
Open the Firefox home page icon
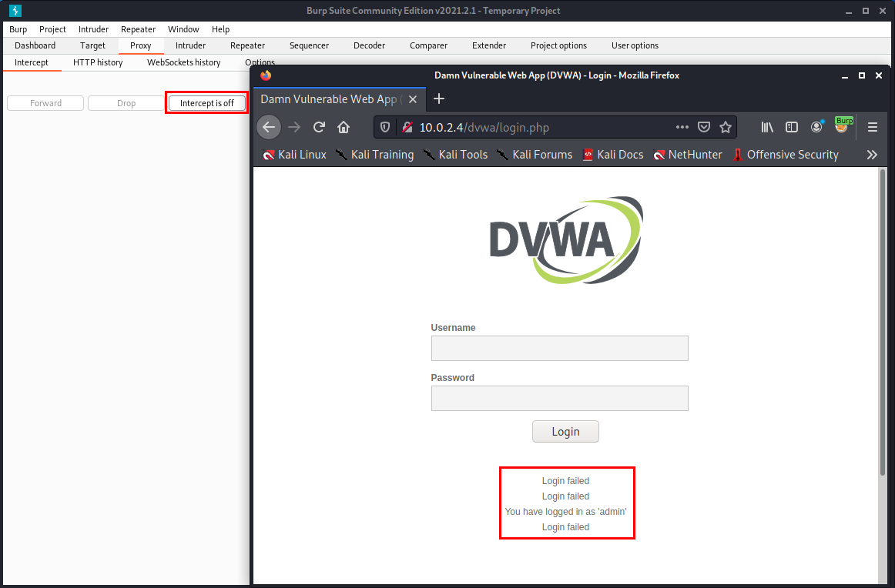tap(344, 127)
